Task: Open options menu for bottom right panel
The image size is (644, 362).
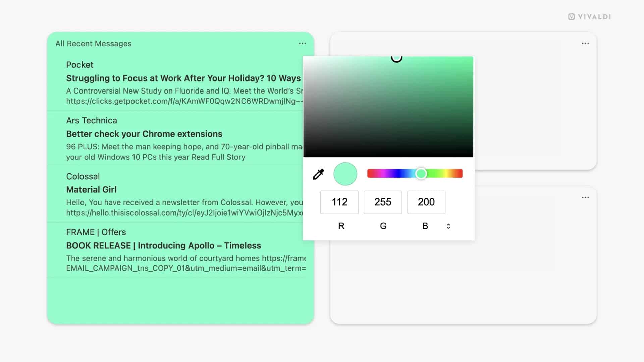Action: [585, 197]
